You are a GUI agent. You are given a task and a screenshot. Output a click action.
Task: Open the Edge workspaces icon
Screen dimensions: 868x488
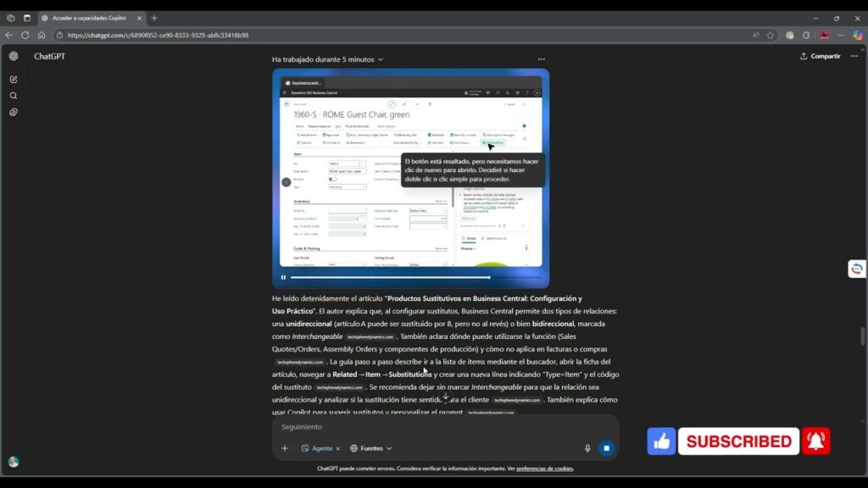tap(10, 19)
